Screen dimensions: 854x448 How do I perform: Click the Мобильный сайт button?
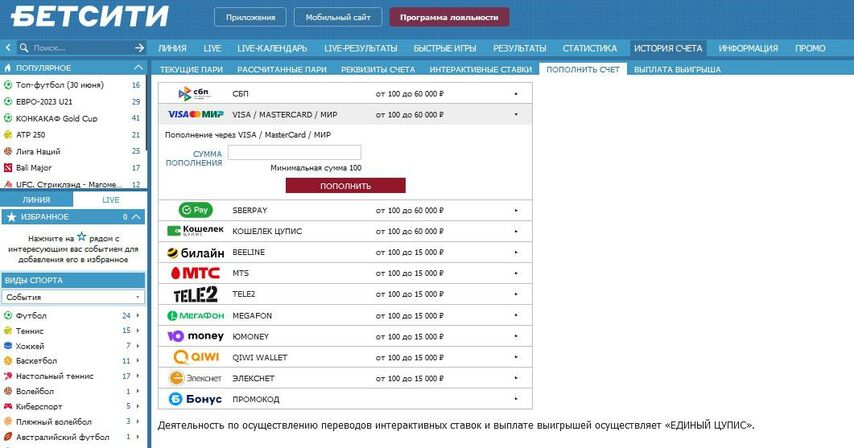click(x=338, y=17)
